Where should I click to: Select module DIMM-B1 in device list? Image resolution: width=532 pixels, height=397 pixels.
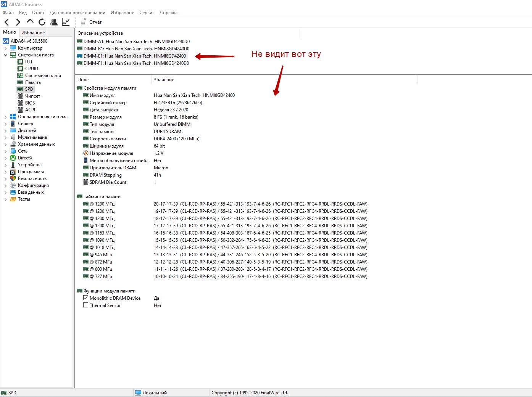133,49
